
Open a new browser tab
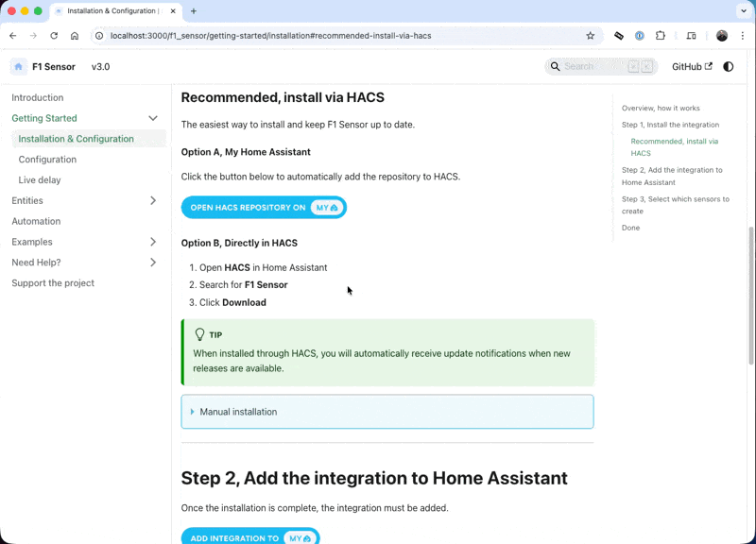click(x=194, y=11)
